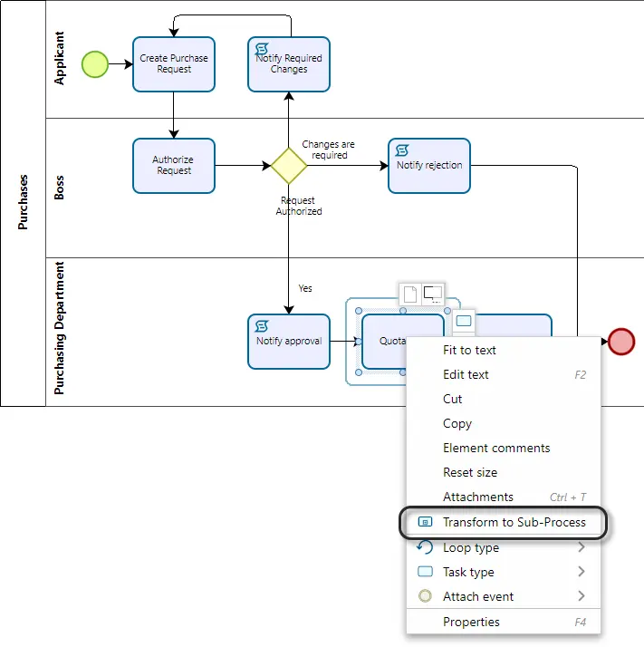Click the Transform to Sub-Process icon
644x647 pixels.
tap(425, 522)
